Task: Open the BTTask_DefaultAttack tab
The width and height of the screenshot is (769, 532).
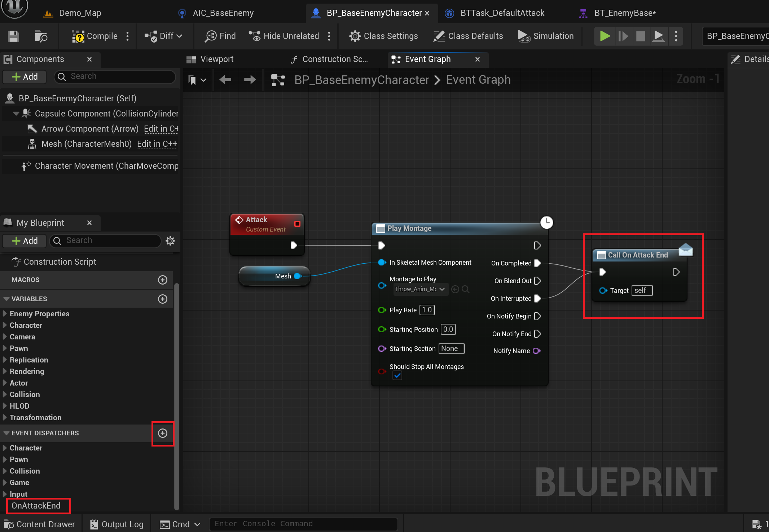Action: point(502,13)
